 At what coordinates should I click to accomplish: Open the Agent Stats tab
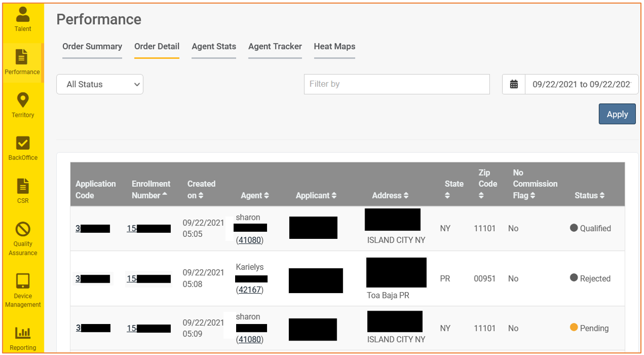click(x=214, y=46)
